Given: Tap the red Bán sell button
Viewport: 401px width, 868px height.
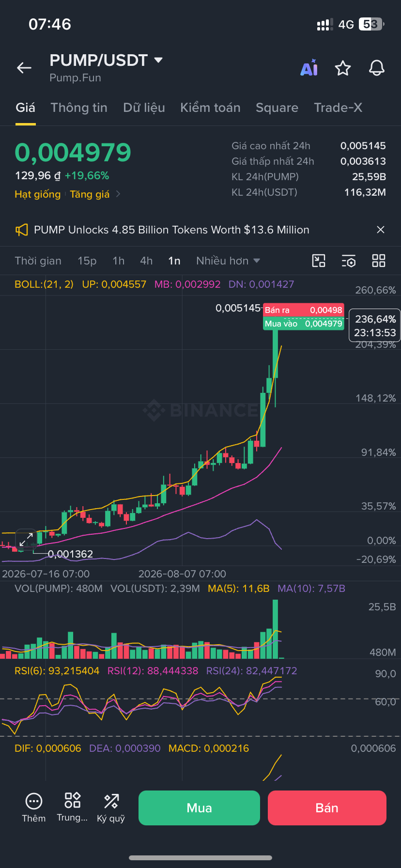Looking at the screenshot, I should (x=327, y=807).
